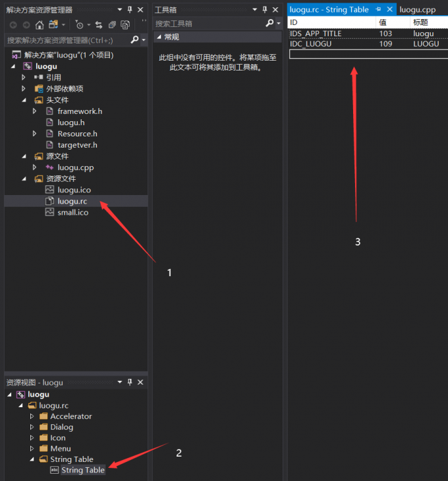The width and height of the screenshot is (448, 481).
Task: Click the magnifier icon in Toolbox search
Action: (x=269, y=22)
